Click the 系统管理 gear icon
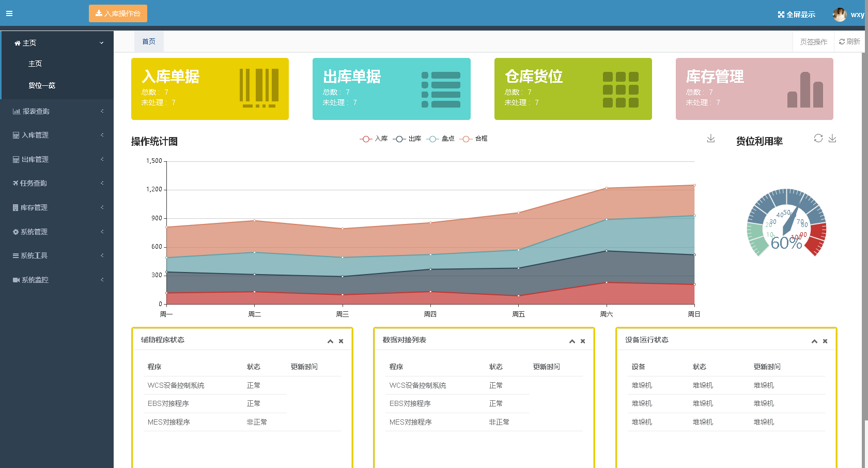 (16, 232)
